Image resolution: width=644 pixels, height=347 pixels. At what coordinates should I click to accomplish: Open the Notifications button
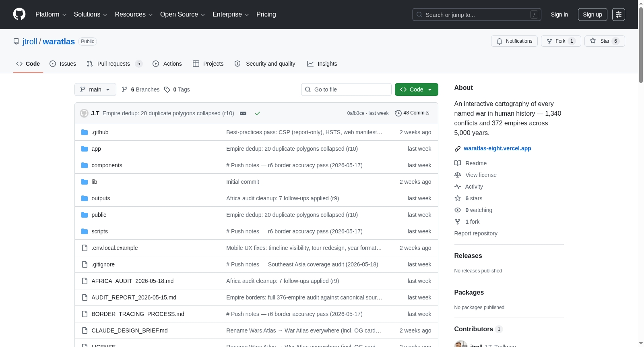(514, 41)
